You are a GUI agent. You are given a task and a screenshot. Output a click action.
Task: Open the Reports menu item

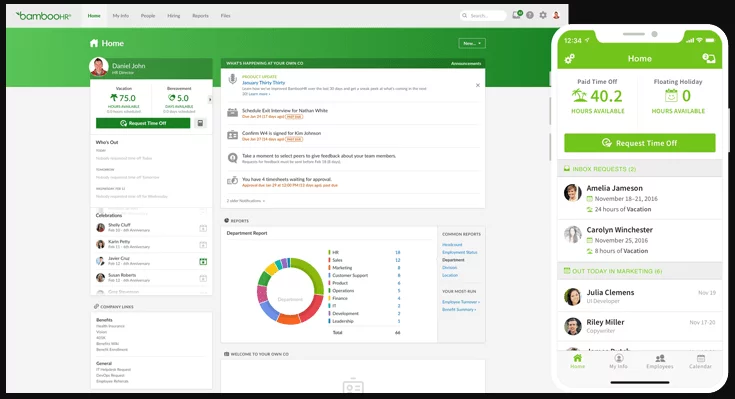(x=200, y=15)
